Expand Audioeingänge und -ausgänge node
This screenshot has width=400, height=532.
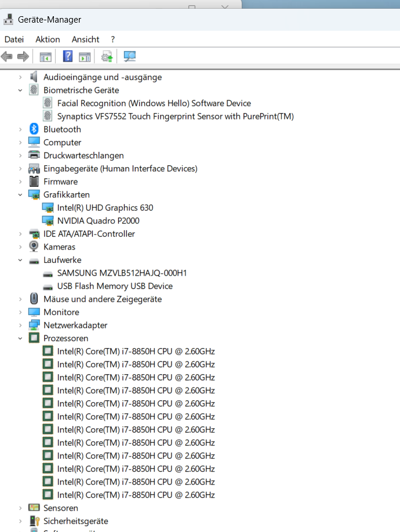click(x=20, y=77)
